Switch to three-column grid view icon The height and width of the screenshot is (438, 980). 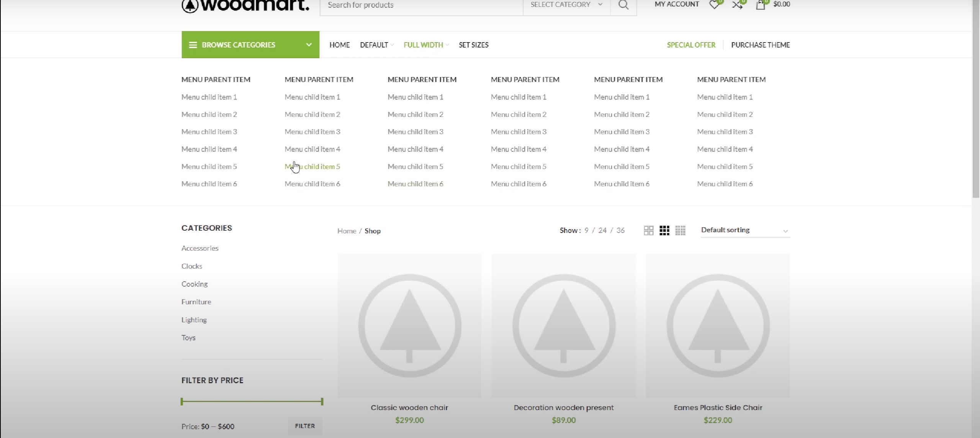[x=664, y=230]
